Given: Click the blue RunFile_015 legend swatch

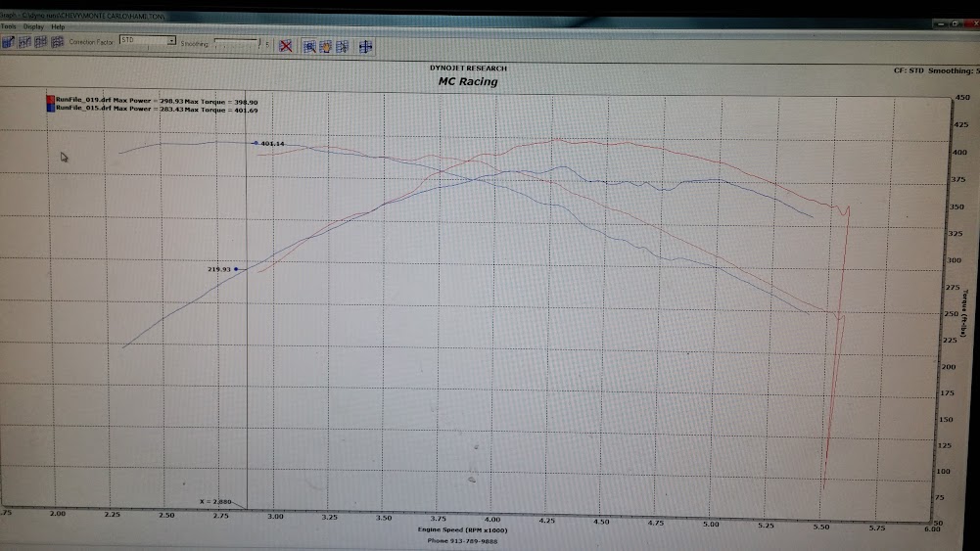Looking at the screenshot, I should [51, 108].
